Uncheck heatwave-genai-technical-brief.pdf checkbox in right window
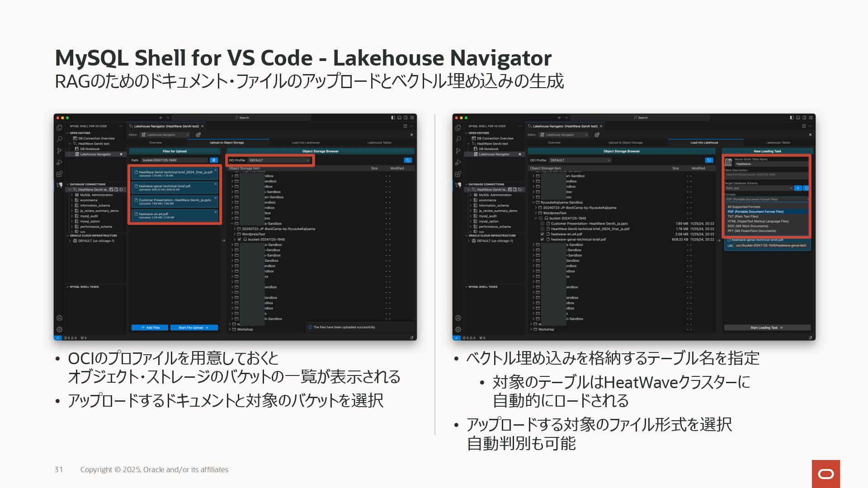Image resolution: width=868 pixels, height=488 pixels. (542, 239)
